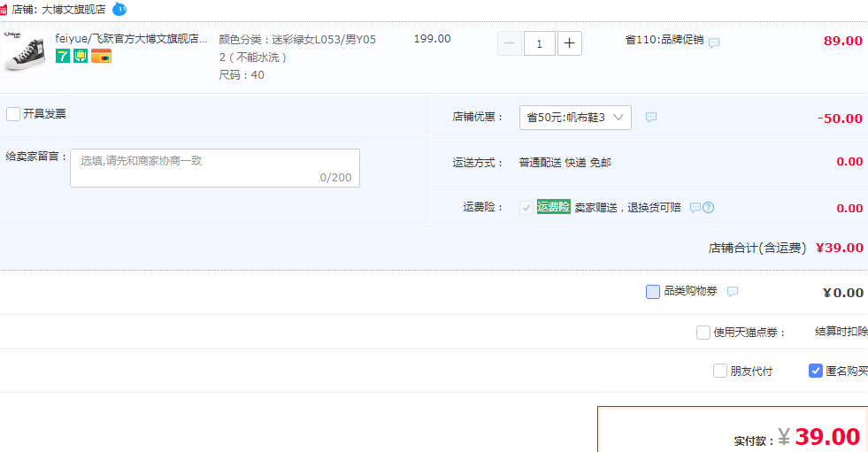
Task: Enable 使用天猫点券 checkbox
Action: click(x=703, y=333)
